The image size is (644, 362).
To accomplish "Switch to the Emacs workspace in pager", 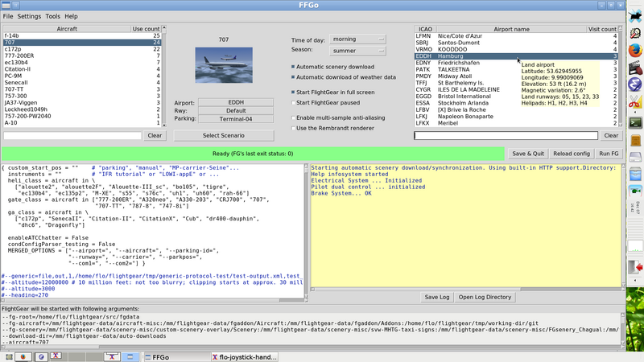I will click(x=41, y=356).
